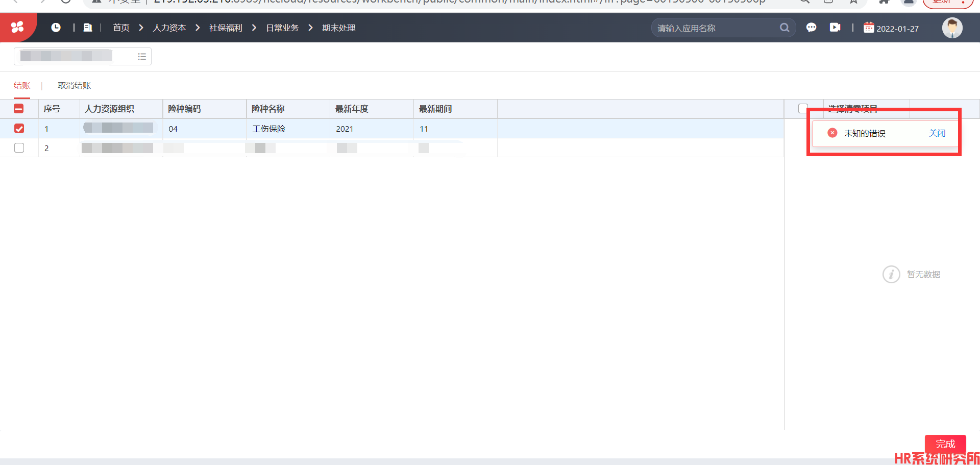Click the red clover app logo
The height and width of the screenshot is (465, 980).
point(17,27)
